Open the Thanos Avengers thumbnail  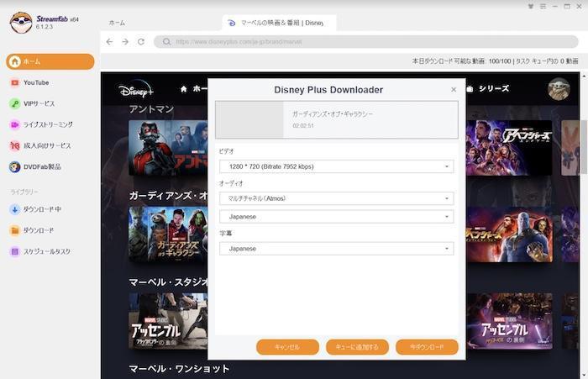[x=509, y=234]
